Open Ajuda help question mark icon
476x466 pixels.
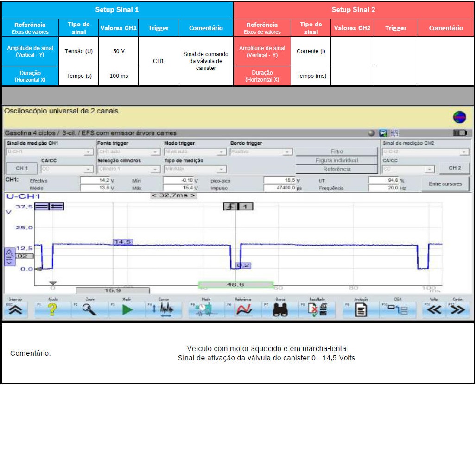(52, 310)
